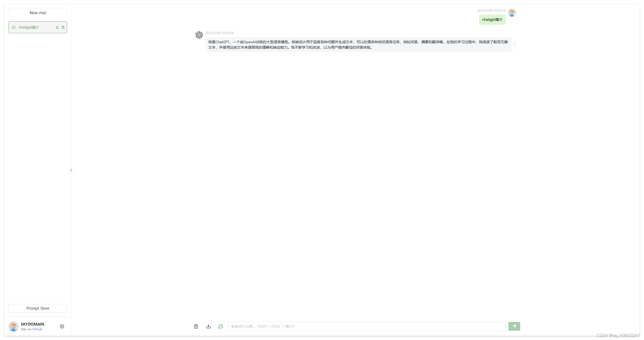Viewport: 644px width, 340px height.
Task: Click the New chat button
Action: [x=38, y=13]
